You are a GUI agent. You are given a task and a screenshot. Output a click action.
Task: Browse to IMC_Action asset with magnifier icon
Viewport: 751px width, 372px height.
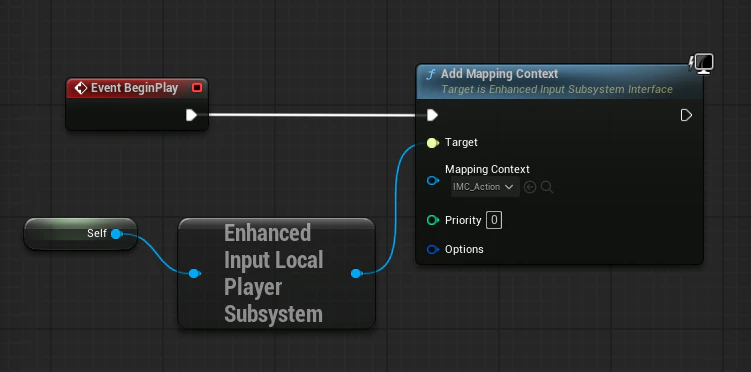(x=547, y=187)
